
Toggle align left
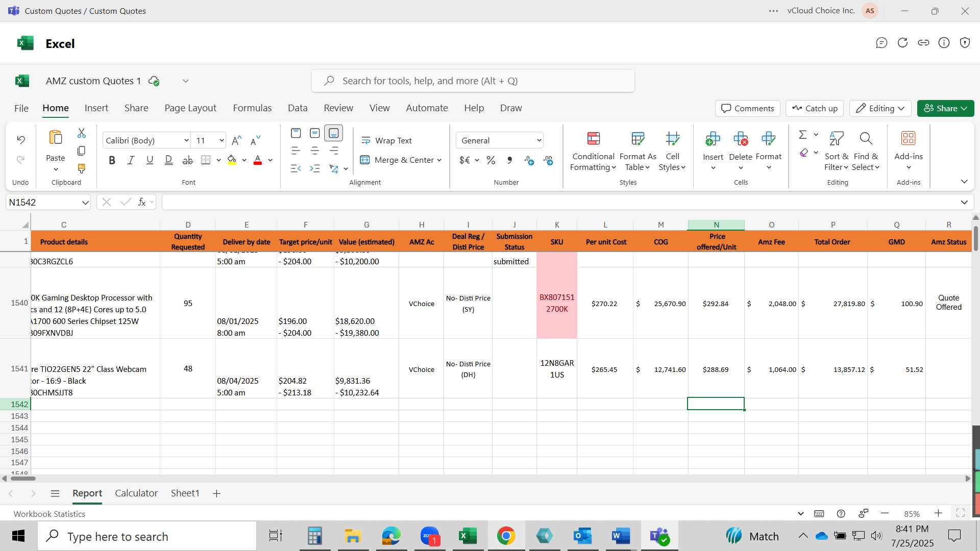pyautogui.click(x=296, y=151)
